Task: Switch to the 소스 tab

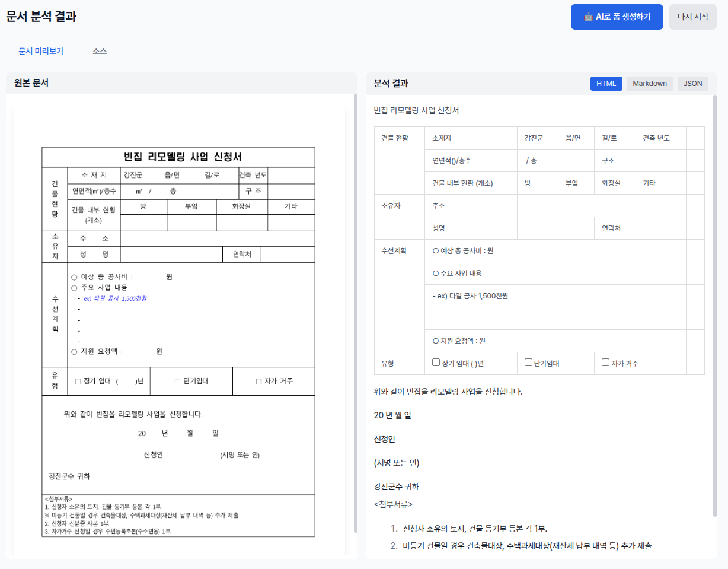Action: pos(100,51)
